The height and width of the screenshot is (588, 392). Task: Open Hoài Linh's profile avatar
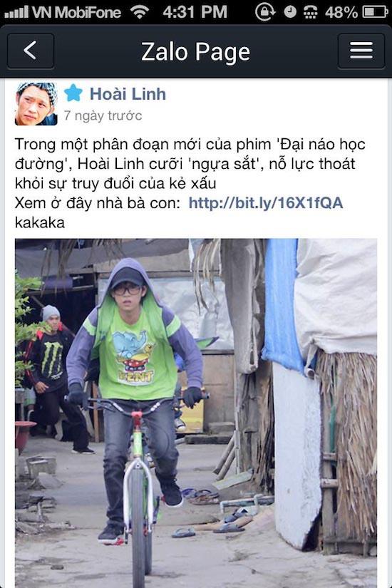coord(36,104)
